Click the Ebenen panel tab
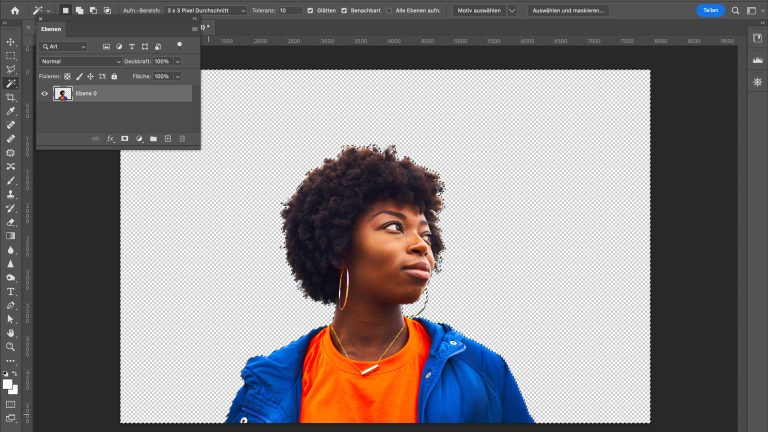Screen dimensions: 768x432 51,29
